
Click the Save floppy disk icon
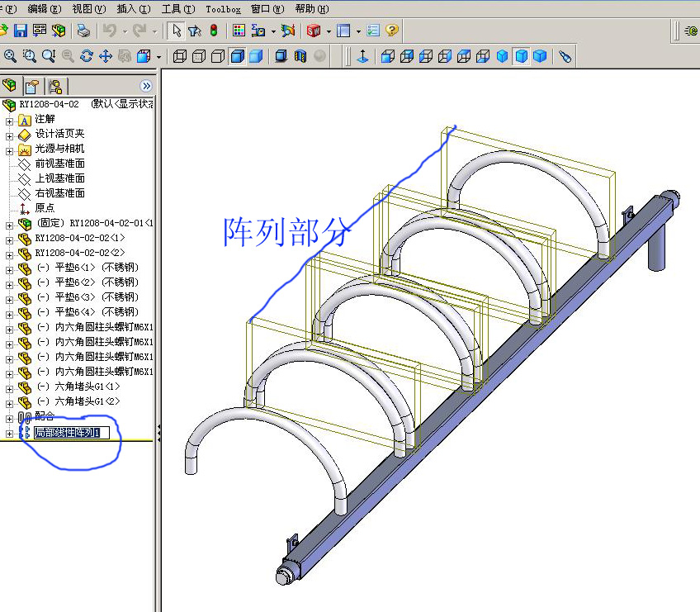click(21, 31)
